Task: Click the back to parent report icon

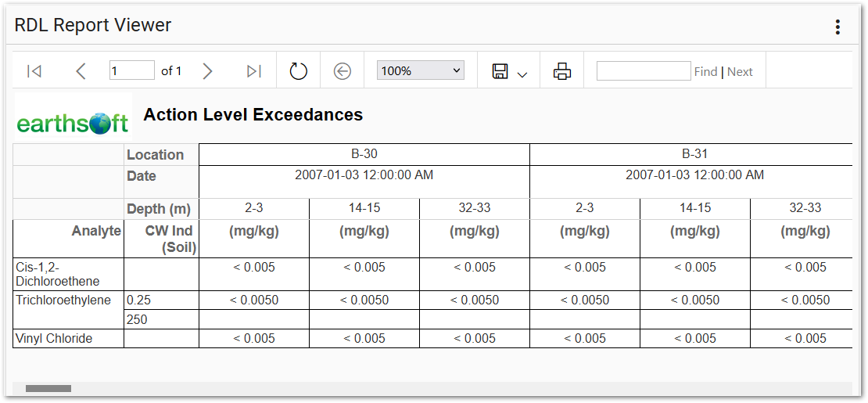Action: point(342,71)
